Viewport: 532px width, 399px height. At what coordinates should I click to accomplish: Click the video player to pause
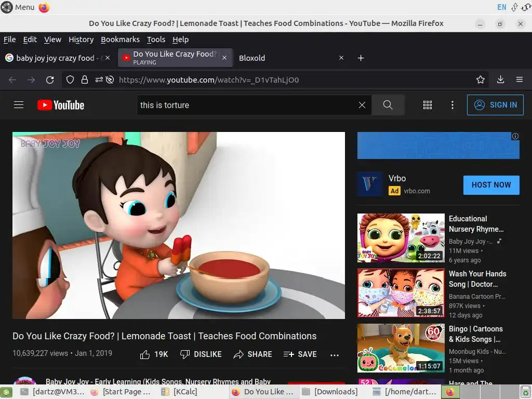point(179,225)
